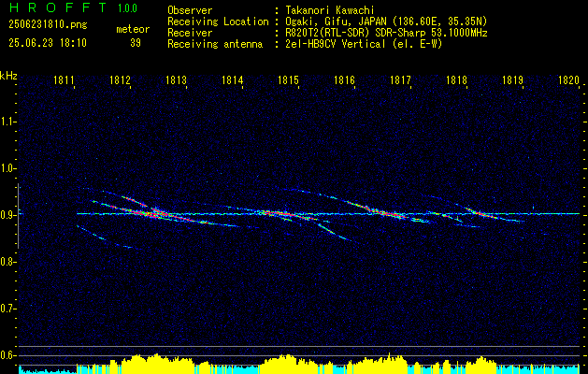Click the 1814 time axis label

232,79
